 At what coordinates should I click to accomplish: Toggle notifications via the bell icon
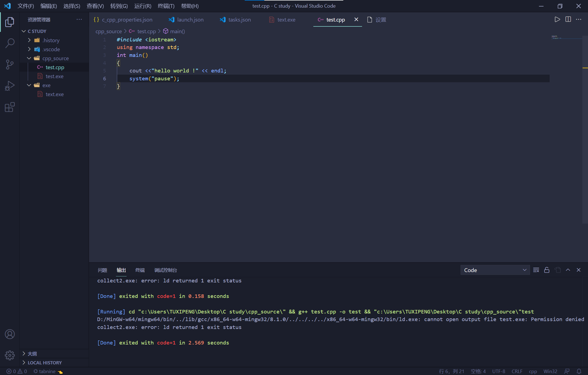(x=579, y=371)
